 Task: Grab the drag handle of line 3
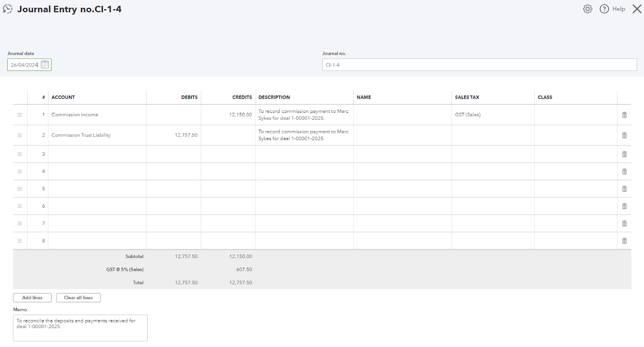20,154
